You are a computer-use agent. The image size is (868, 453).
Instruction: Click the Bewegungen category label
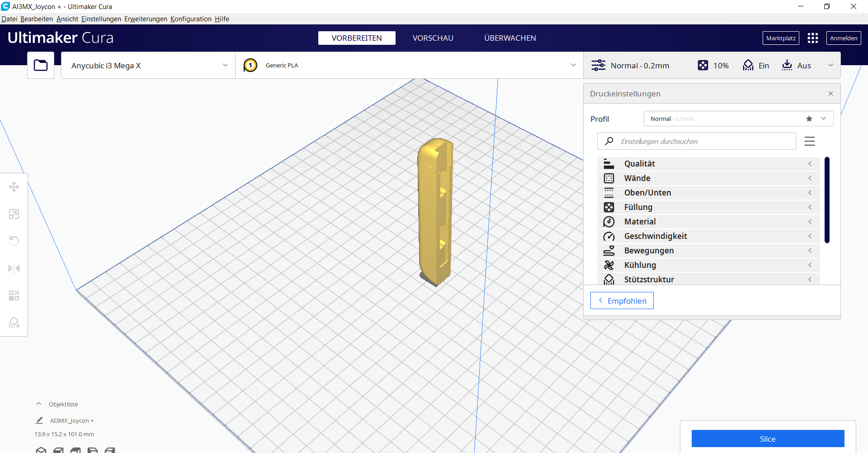tap(649, 251)
